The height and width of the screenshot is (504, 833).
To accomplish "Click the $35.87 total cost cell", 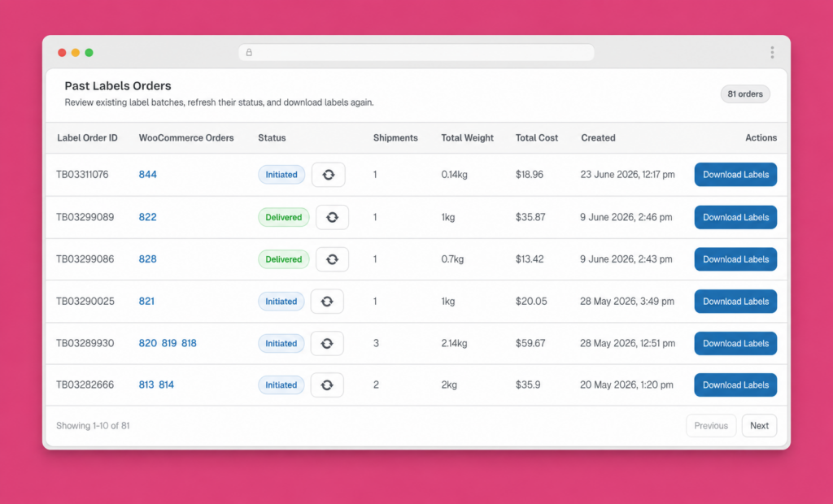I will coord(530,217).
